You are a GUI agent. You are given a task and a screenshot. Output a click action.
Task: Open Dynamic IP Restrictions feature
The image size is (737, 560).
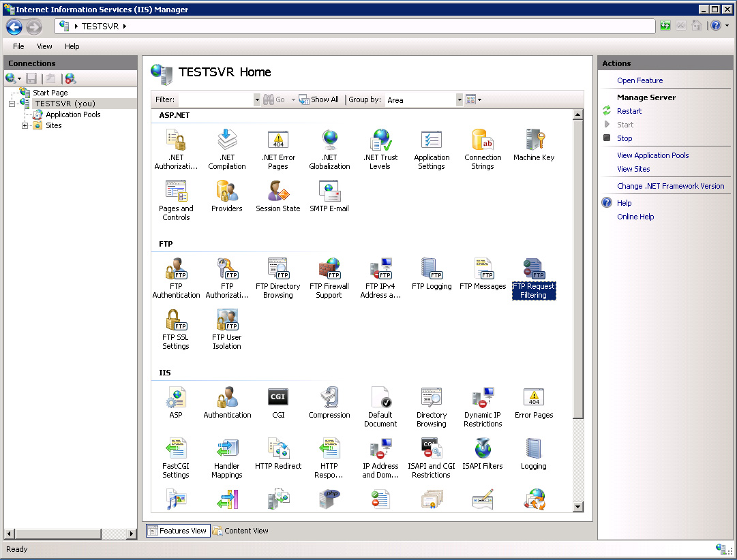point(483,407)
